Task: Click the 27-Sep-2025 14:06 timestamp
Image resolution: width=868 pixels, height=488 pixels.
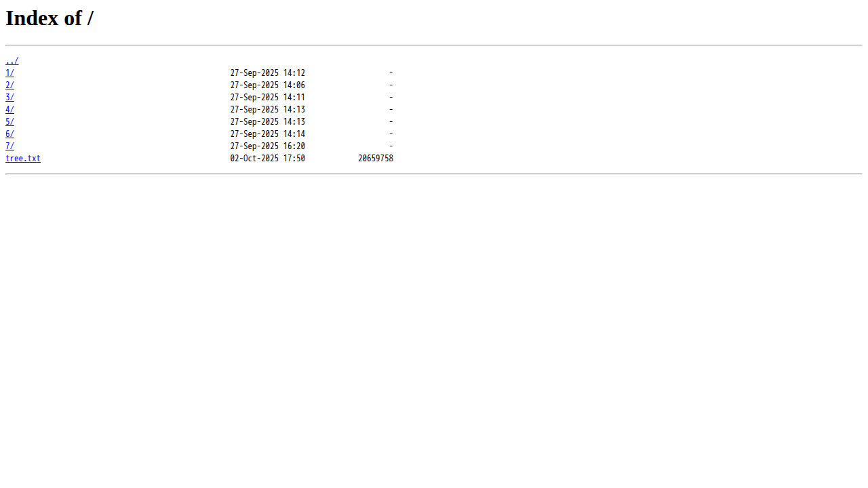Action: click(267, 85)
